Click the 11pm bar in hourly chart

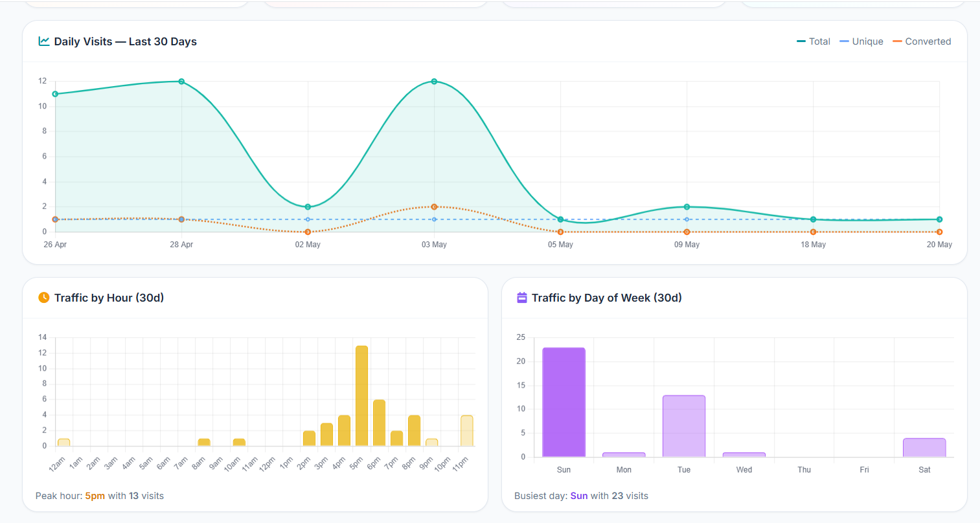[466, 431]
